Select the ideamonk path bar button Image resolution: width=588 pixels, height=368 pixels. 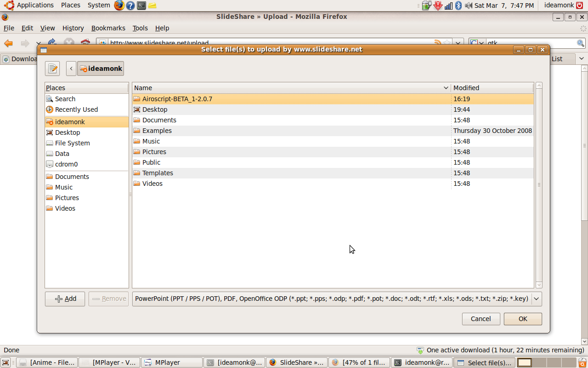(x=101, y=69)
